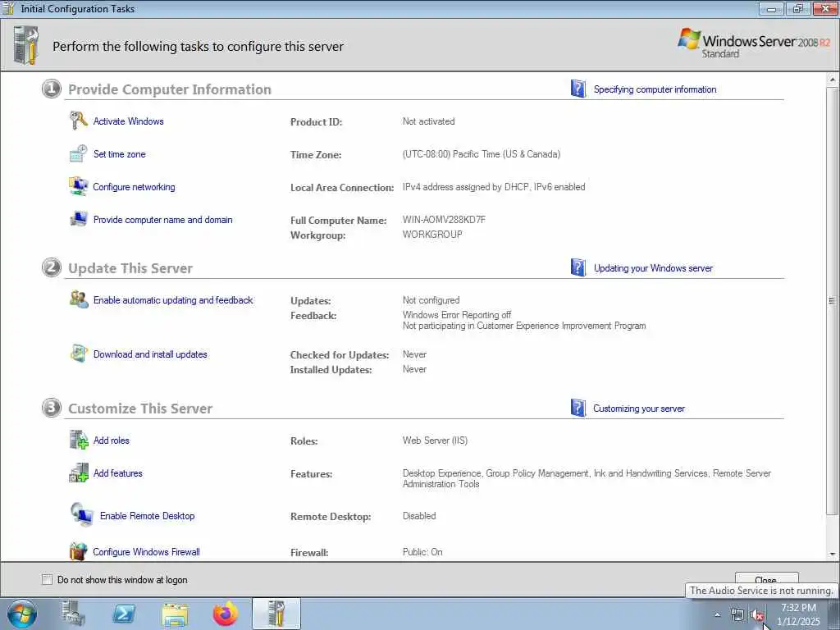
Task: Click the Activate Windows keys icon
Action: tap(78, 121)
